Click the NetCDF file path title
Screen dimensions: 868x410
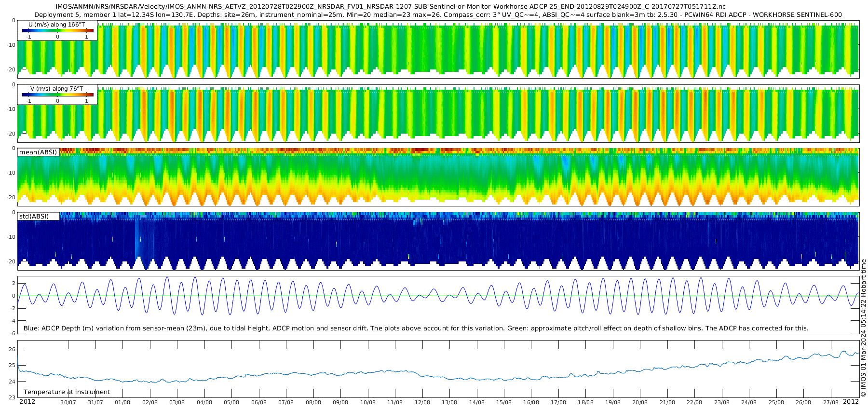[x=391, y=7]
